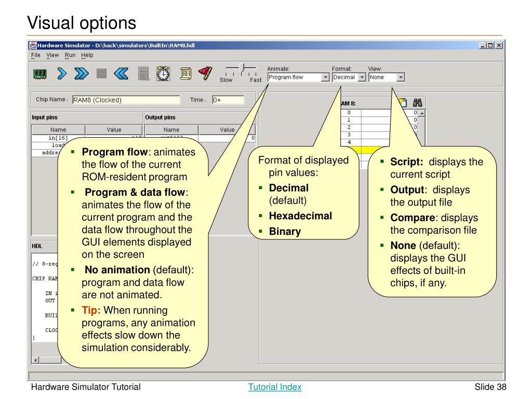Run a single step with the arrow icon
532x399 pixels.
[62, 73]
